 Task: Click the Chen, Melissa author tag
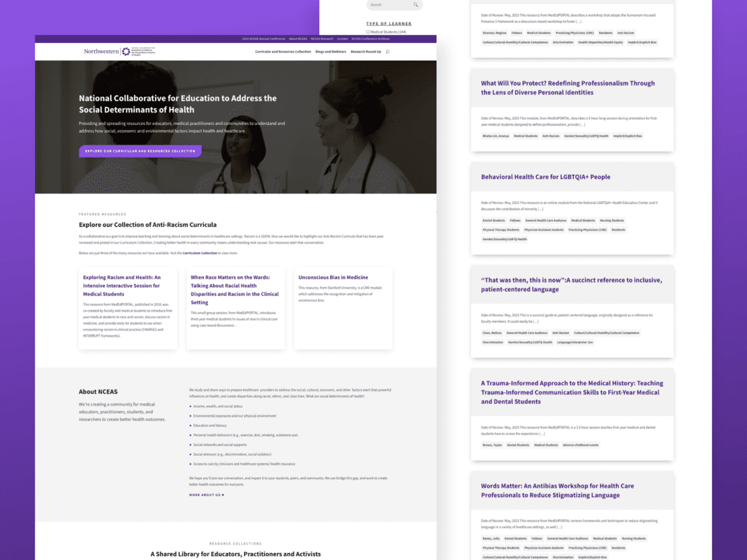tap(492, 333)
